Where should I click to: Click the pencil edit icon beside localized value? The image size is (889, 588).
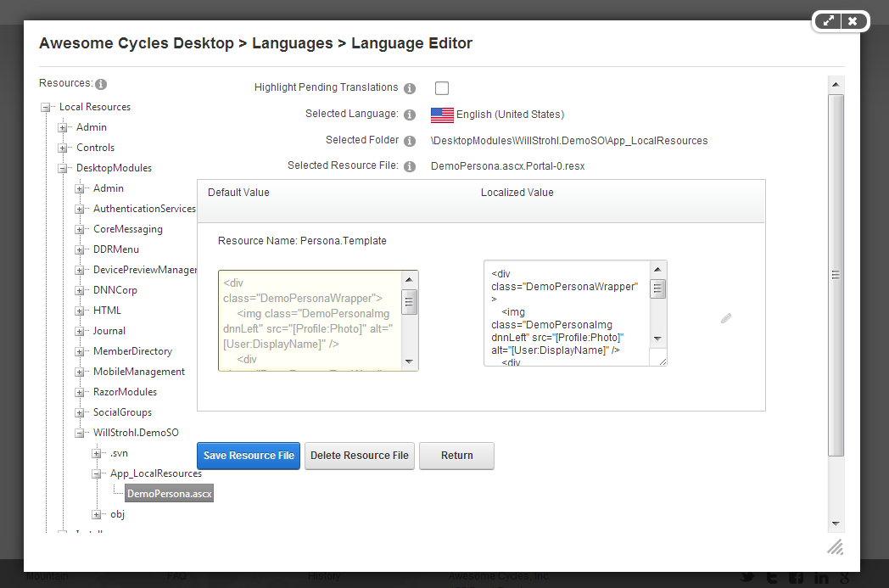[x=725, y=318]
